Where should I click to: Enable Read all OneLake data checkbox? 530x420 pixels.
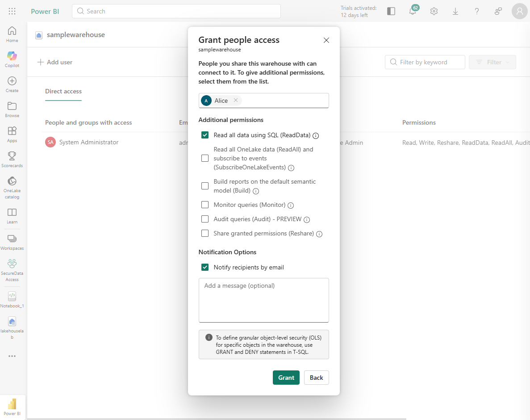(x=205, y=158)
